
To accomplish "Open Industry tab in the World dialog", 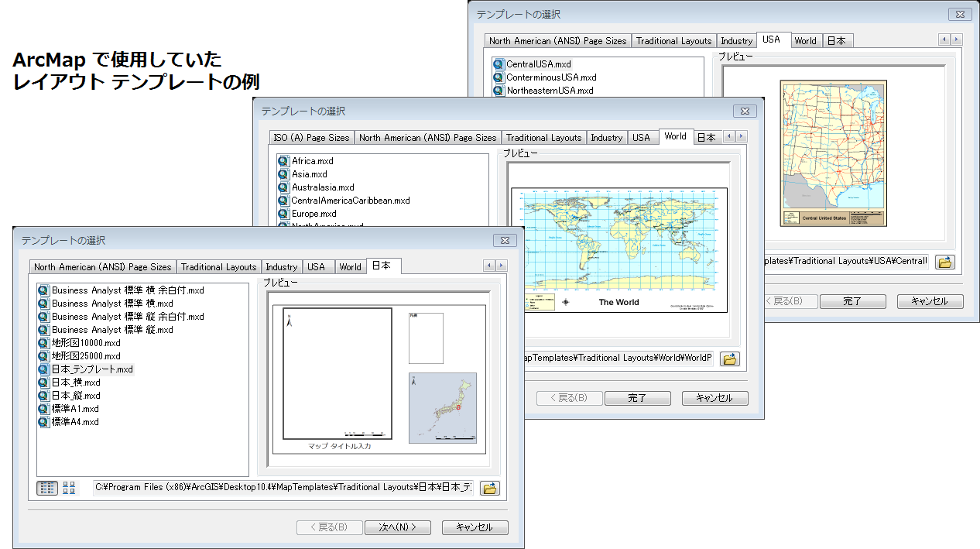I will click(x=607, y=138).
